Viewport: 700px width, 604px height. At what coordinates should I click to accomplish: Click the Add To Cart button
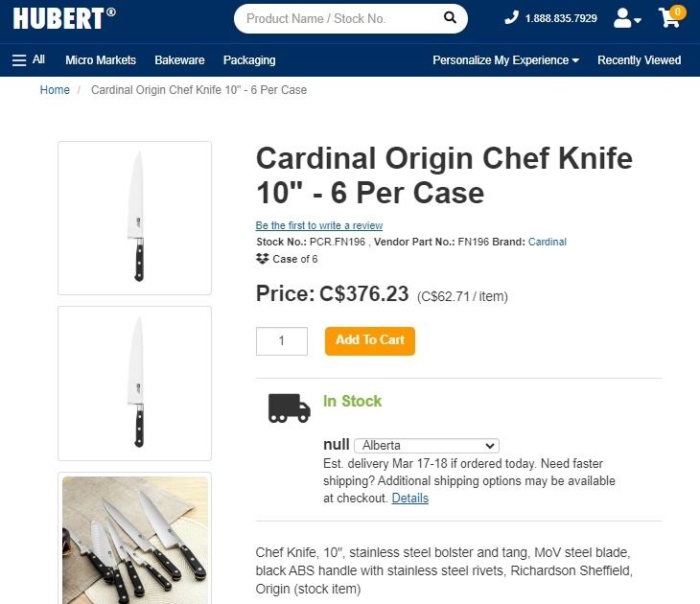coord(370,340)
